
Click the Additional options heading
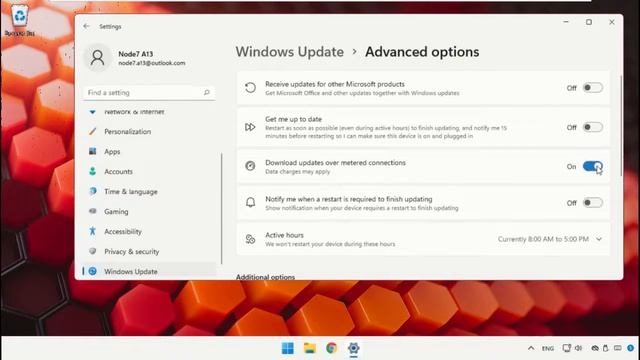click(265, 277)
